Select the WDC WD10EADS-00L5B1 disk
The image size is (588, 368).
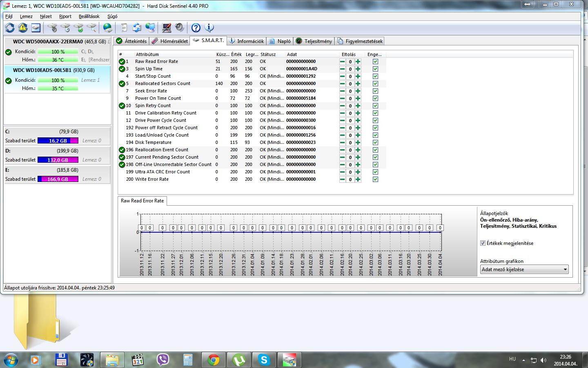tap(58, 79)
